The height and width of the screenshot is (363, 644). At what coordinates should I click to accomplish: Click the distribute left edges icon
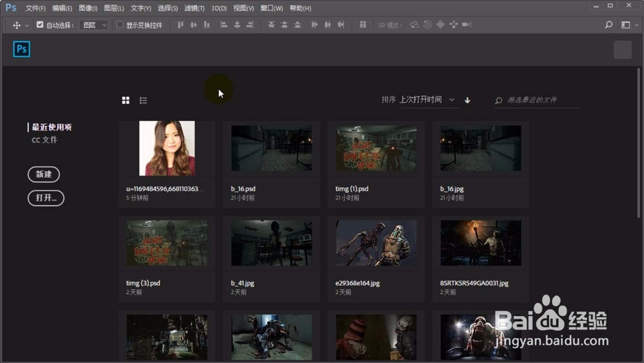pos(315,25)
